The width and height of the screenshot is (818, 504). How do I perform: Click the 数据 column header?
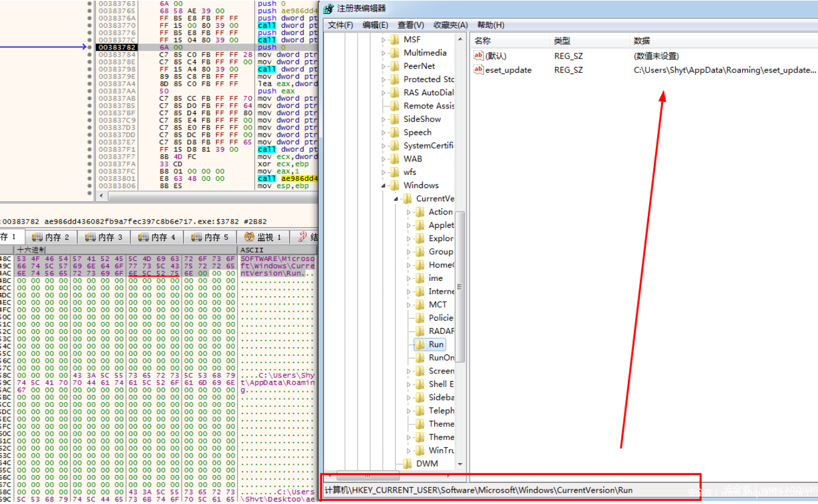(x=642, y=41)
